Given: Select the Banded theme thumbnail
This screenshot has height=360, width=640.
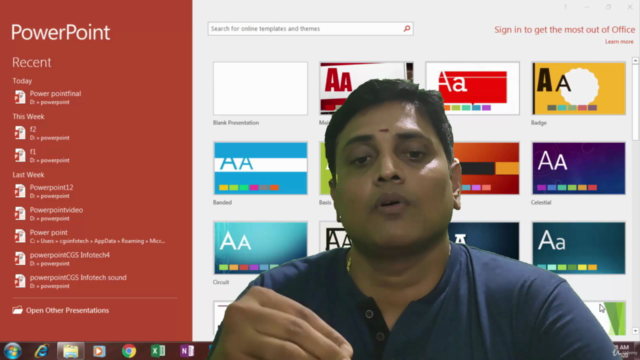Looking at the screenshot, I should point(260,168).
